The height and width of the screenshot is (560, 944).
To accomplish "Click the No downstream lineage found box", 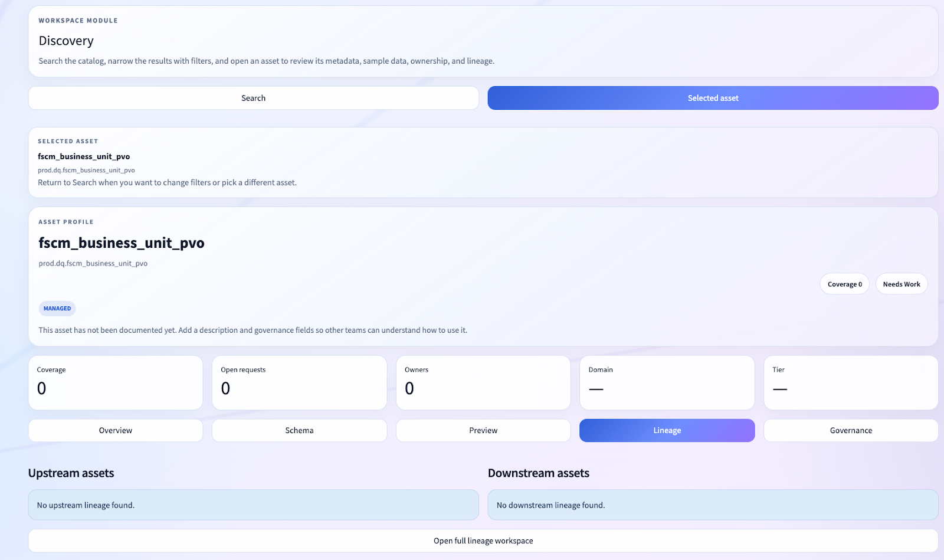I will pyautogui.click(x=713, y=505).
